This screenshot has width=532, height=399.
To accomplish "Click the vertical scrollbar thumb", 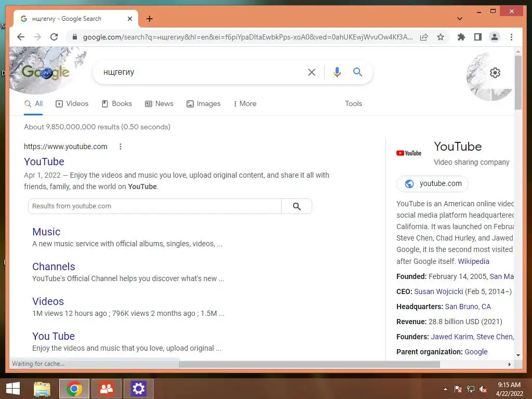I will tap(518, 83).
